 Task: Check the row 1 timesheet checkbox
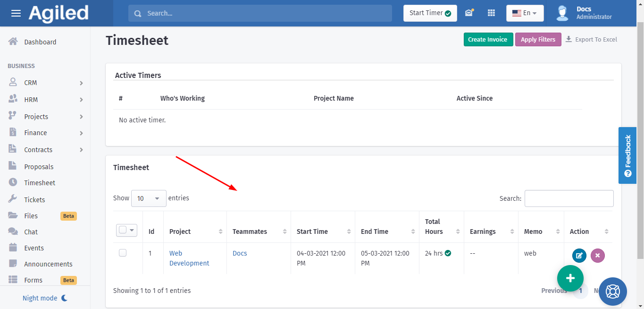(123, 253)
